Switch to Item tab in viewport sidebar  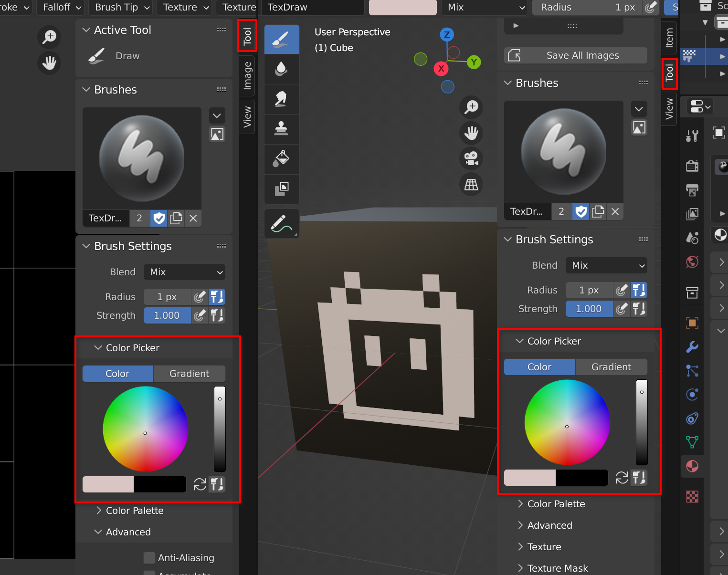pyautogui.click(x=669, y=38)
